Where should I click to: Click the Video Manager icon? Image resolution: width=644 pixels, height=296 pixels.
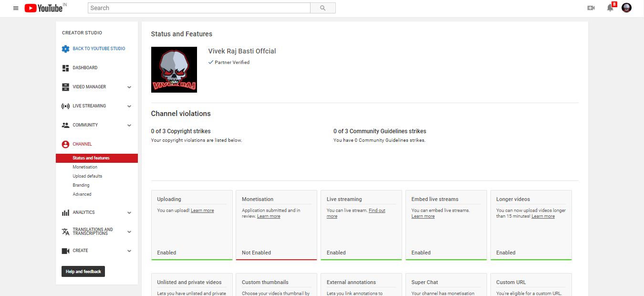65,87
